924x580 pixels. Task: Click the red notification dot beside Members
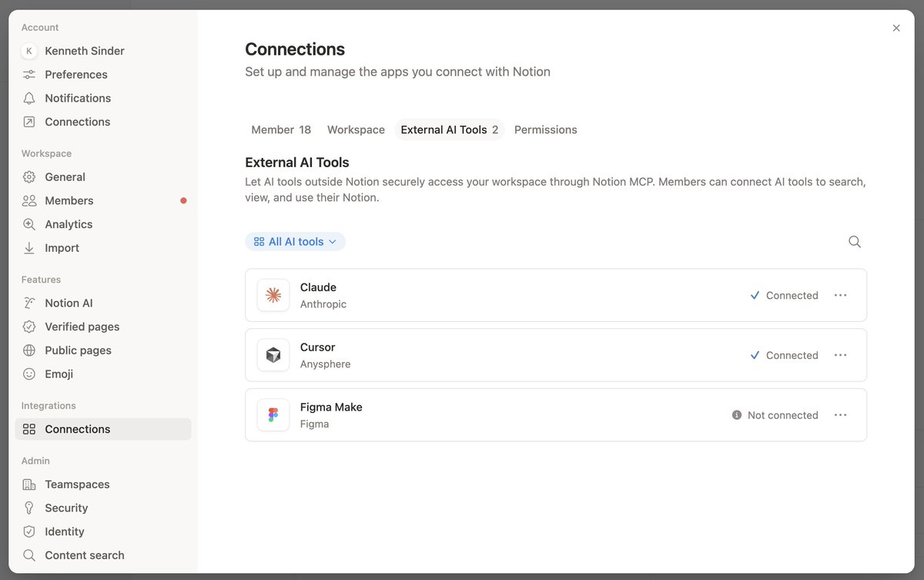183,201
